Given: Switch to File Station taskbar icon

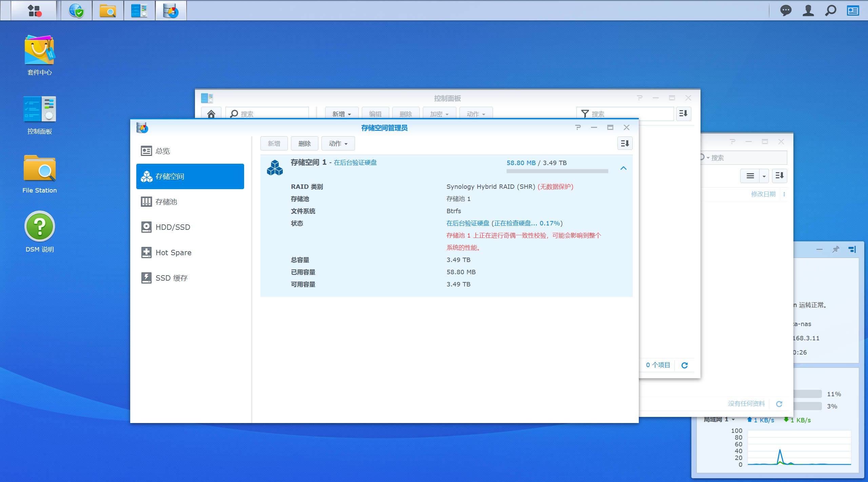Looking at the screenshot, I should point(108,11).
